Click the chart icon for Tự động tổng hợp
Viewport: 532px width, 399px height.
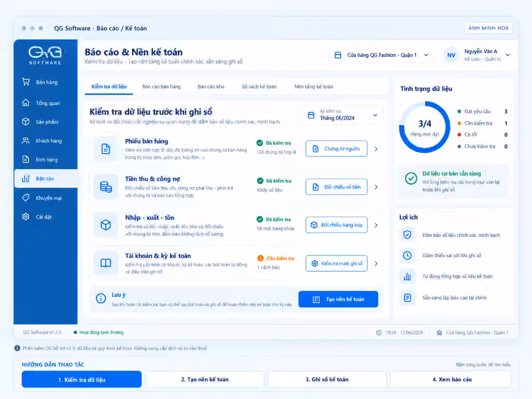tap(407, 276)
